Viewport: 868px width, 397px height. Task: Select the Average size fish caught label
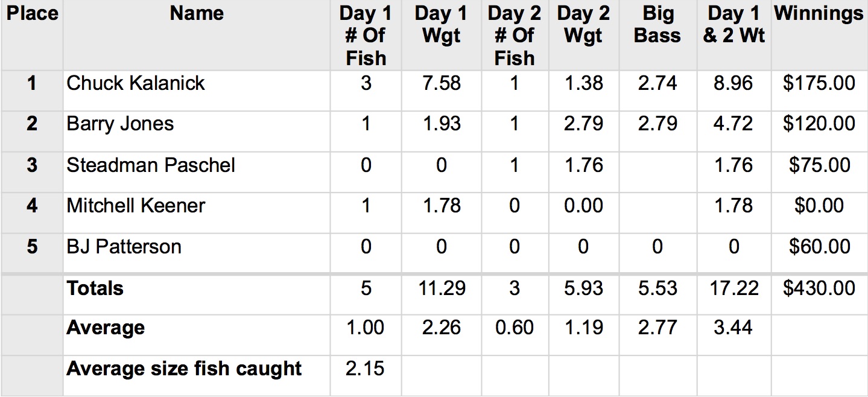pos(184,369)
